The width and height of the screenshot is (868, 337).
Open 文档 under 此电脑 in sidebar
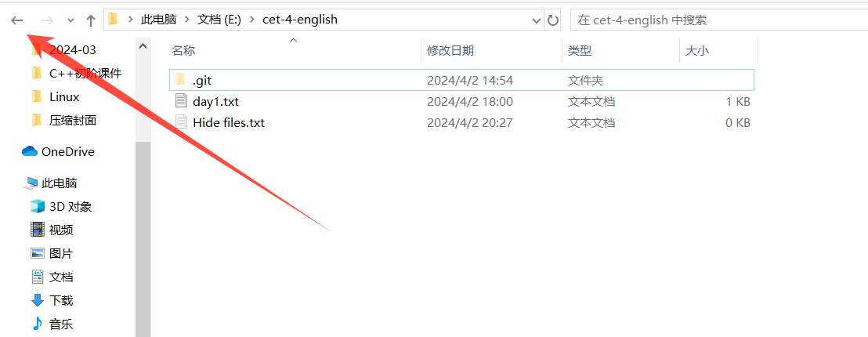61,277
